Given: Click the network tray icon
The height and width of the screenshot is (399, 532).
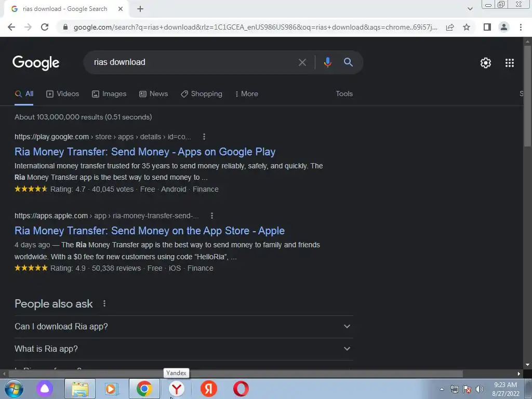Looking at the screenshot, I should [x=454, y=389].
